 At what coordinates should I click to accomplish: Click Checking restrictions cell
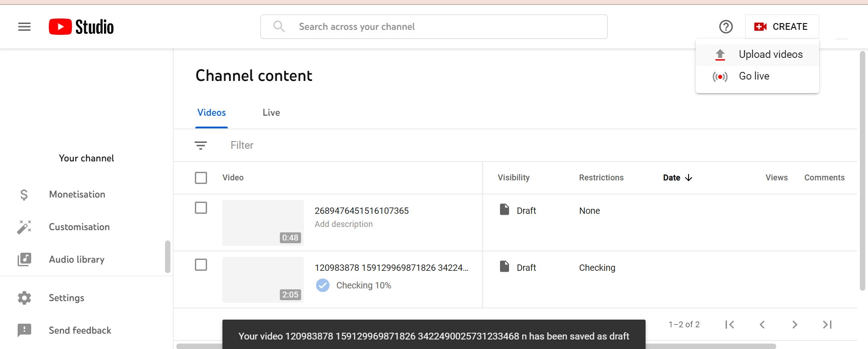pyautogui.click(x=597, y=268)
